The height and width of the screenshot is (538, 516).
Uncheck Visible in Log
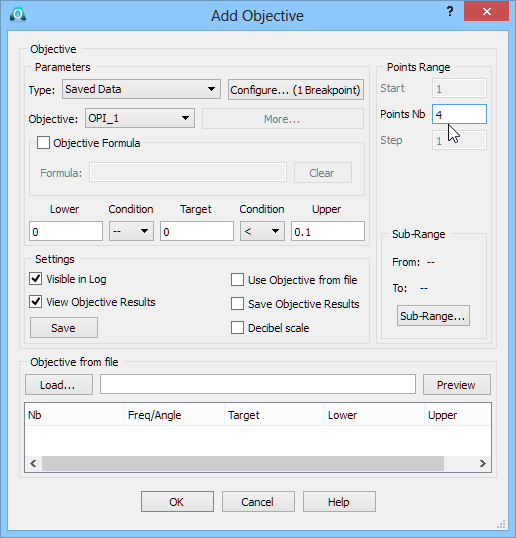[x=36, y=279]
